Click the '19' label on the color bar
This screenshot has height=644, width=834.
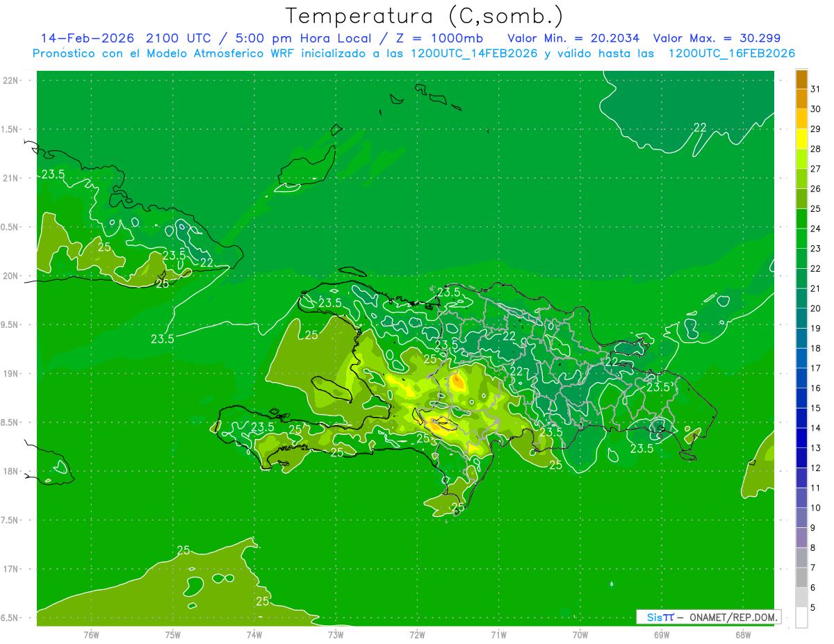[815, 329]
